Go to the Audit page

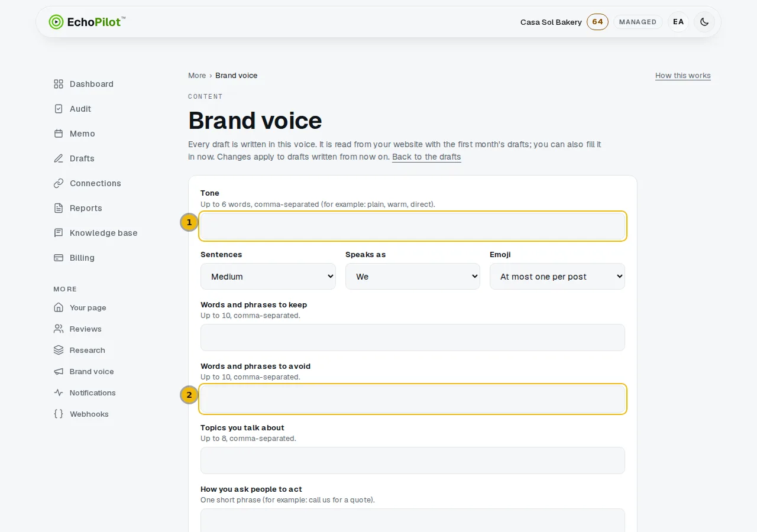80,109
